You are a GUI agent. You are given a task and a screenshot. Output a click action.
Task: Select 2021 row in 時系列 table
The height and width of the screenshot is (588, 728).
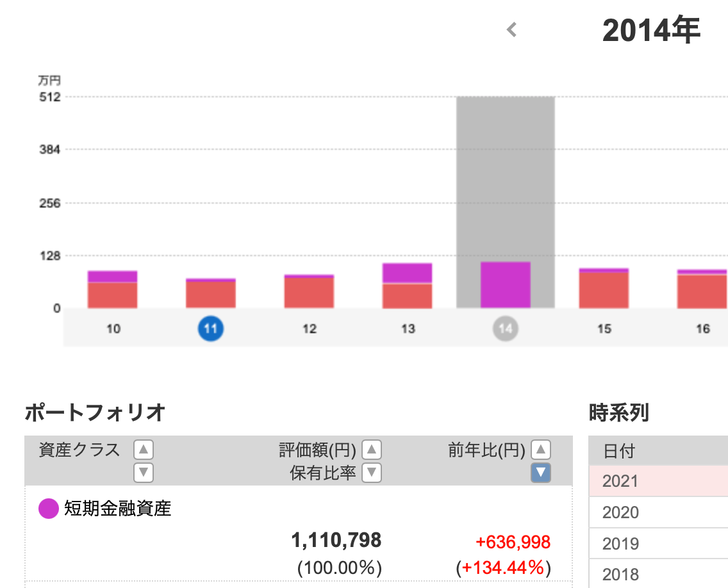pyautogui.click(x=658, y=481)
